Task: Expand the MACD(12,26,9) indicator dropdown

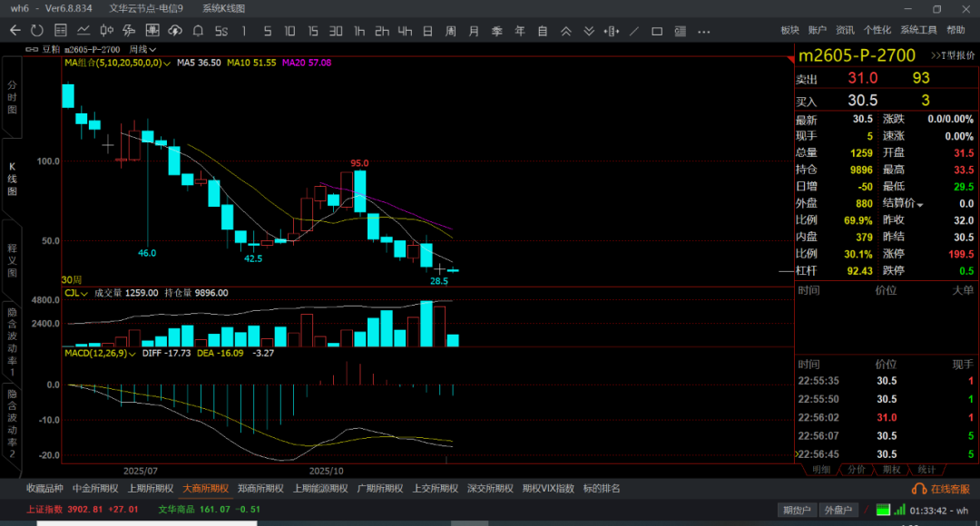Action: pos(133,353)
